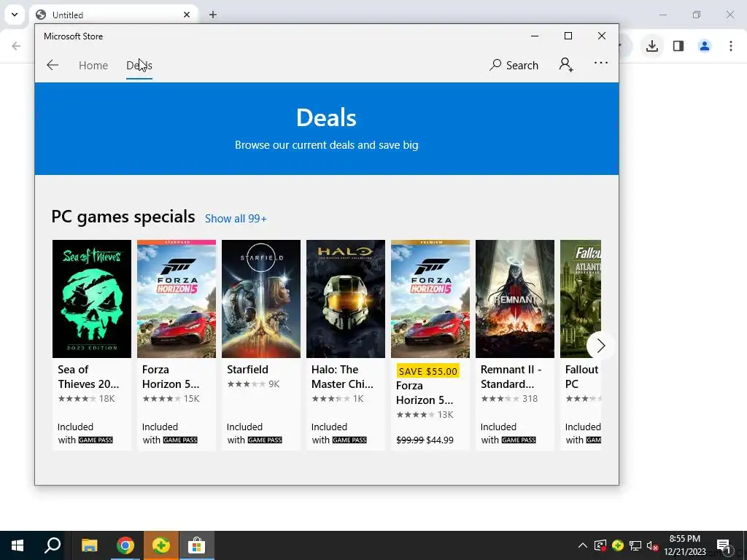Show hidden system tray icons
Image resolution: width=747 pixels, height=560 pixels.
click(x=582, y=545)
